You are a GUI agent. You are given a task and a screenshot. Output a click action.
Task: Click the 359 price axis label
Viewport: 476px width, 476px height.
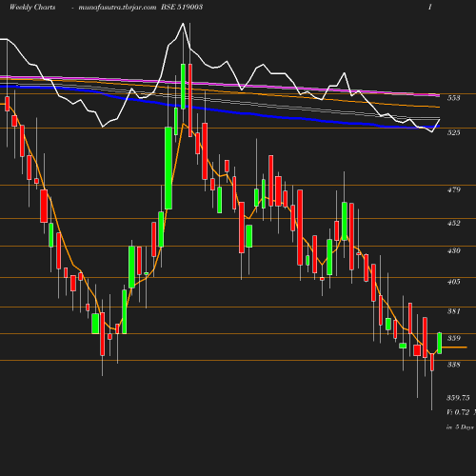click(453, 338)
